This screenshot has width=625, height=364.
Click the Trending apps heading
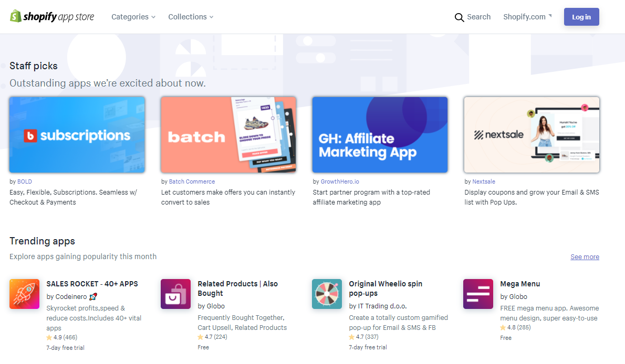(x=42, y=241)
